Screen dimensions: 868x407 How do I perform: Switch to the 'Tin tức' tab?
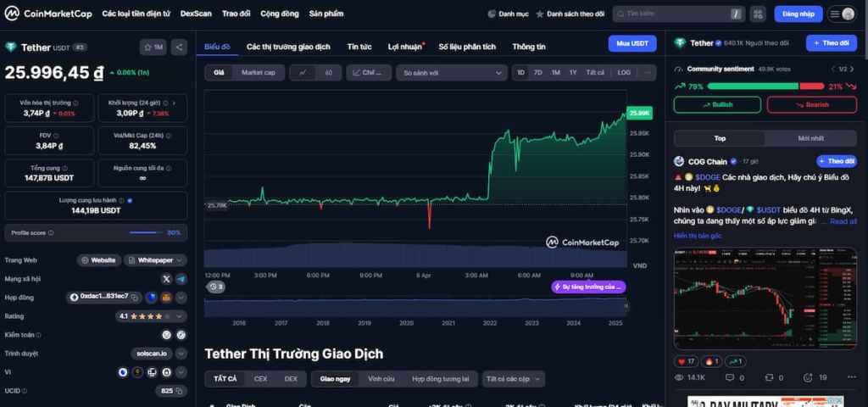pos(359,47)
